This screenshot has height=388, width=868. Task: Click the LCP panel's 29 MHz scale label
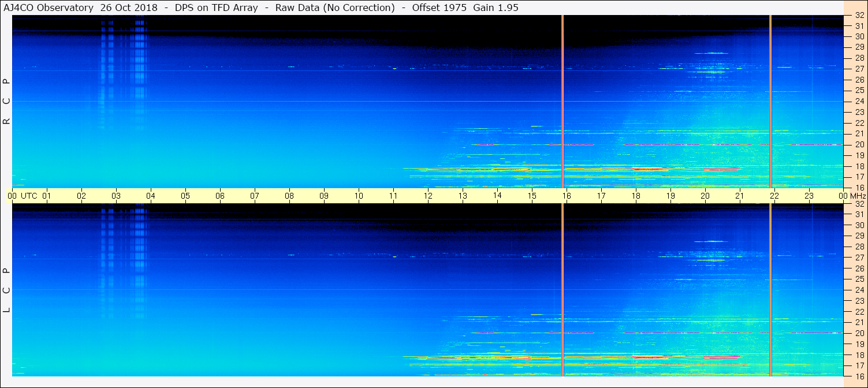[859, 236]
